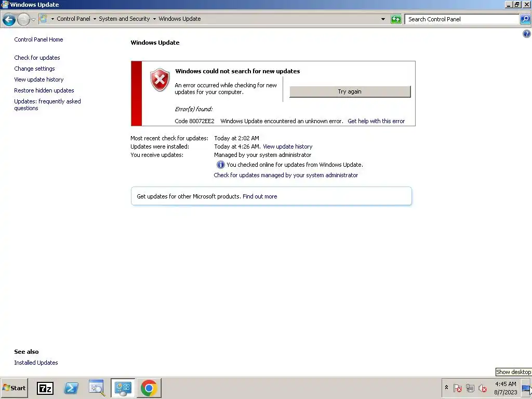Click Show desktop button at taskbar edge
The image size is (532, 399).
[527, 388]
